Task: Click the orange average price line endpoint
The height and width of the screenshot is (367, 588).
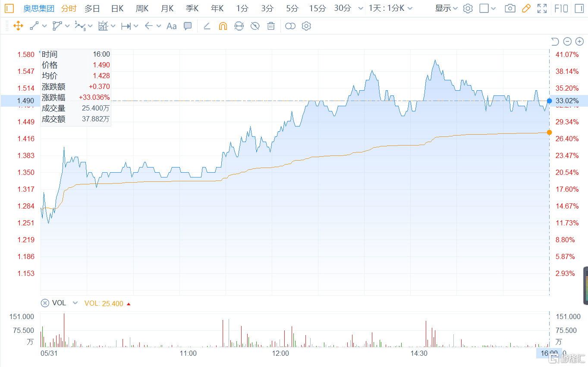Action: tap(549, 132)
